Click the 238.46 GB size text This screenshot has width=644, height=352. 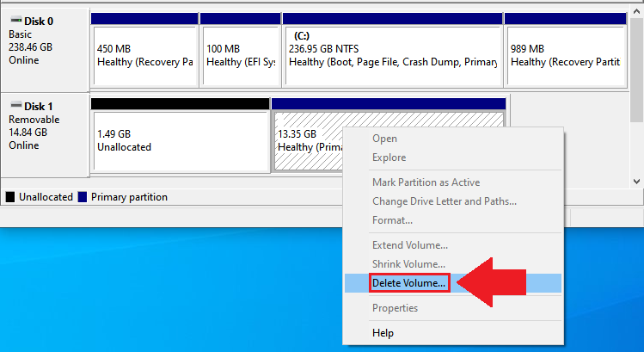(30, 46)
